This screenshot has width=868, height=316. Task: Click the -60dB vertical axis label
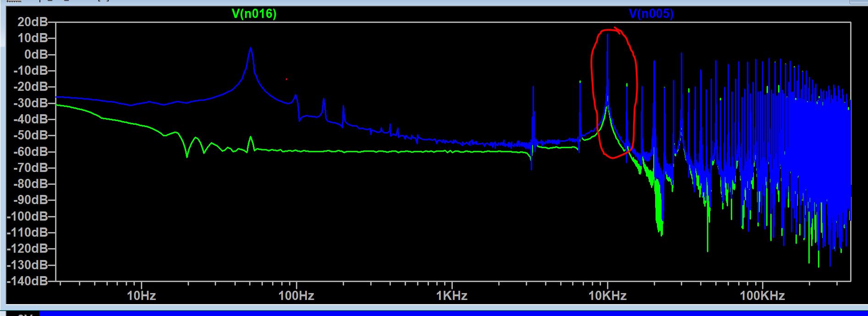[x=30, y=151]
